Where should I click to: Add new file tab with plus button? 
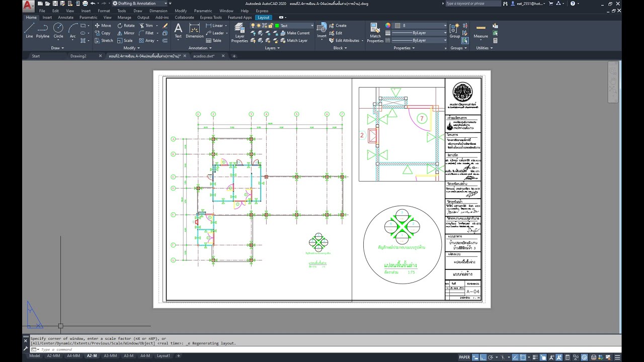(234, 56)
